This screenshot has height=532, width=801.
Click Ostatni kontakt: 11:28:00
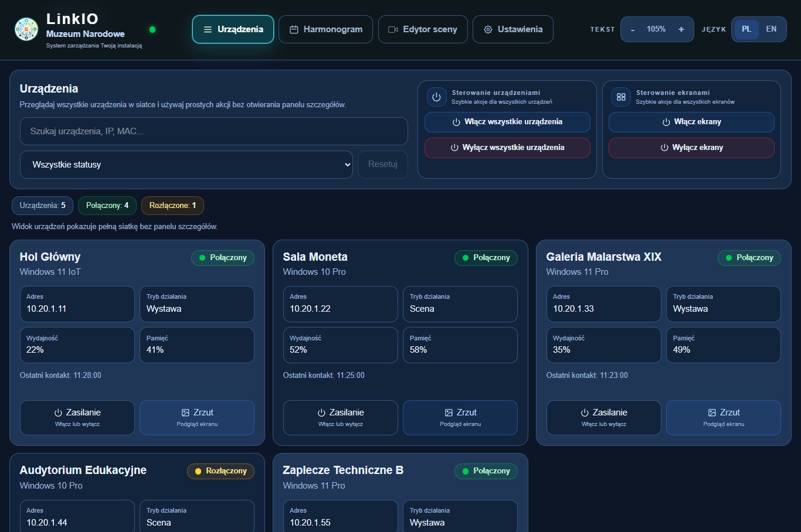coord(60,376)
